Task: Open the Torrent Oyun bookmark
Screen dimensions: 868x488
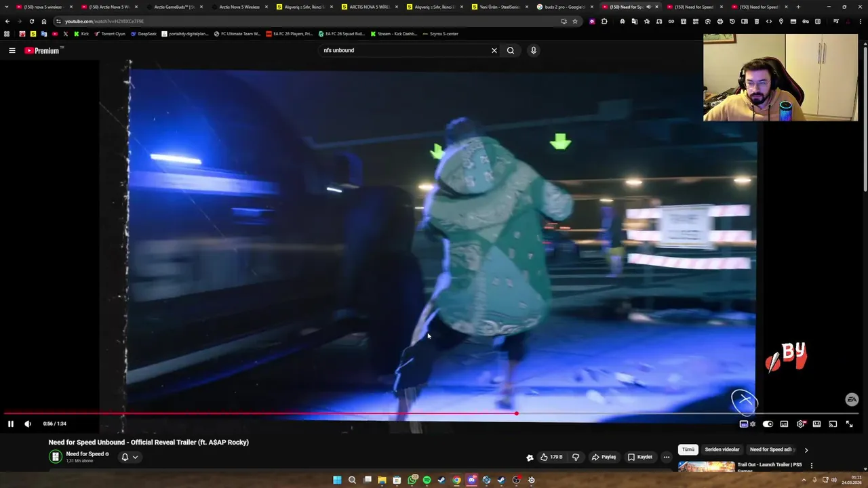Action: click(110, 33)
